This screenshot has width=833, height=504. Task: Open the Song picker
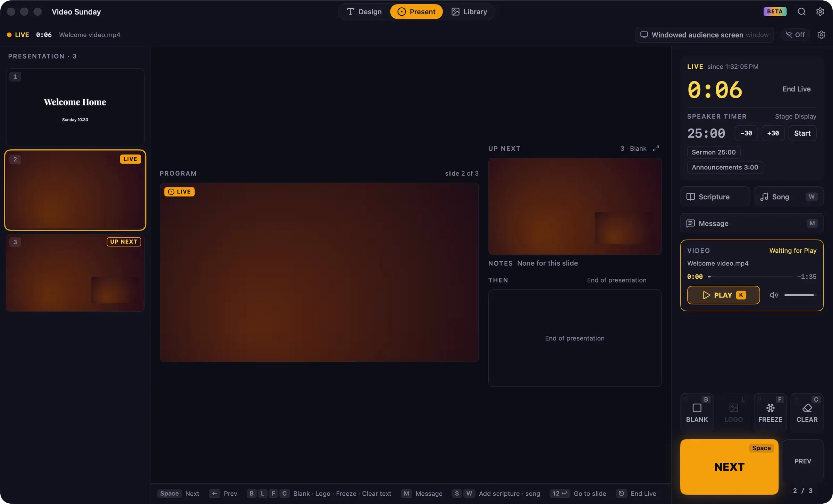(x=789, y=197)
